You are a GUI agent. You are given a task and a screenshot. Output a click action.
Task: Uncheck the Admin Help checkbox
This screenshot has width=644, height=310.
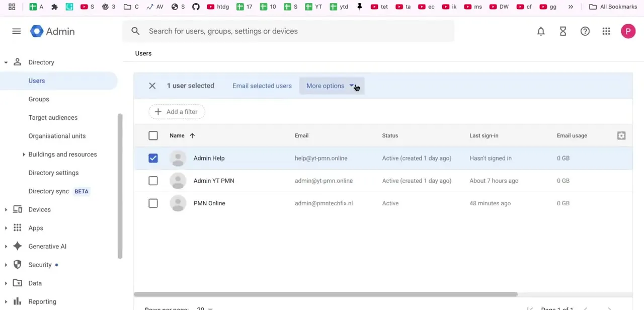[153, 158]
